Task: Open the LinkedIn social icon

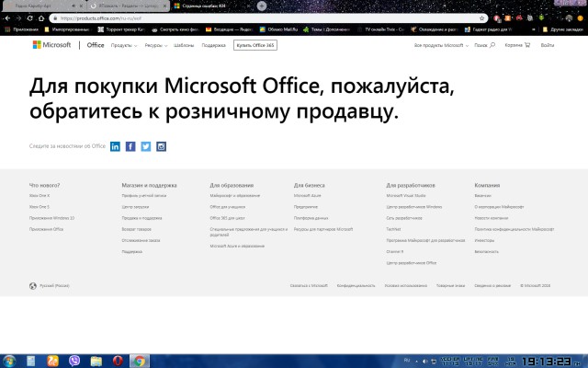Action: [x=115, y=146]
